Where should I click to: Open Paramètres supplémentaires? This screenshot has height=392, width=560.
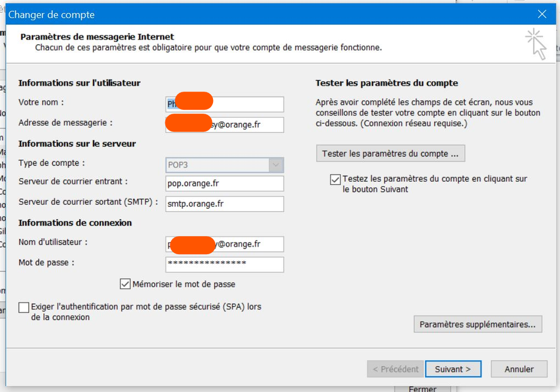477,324
